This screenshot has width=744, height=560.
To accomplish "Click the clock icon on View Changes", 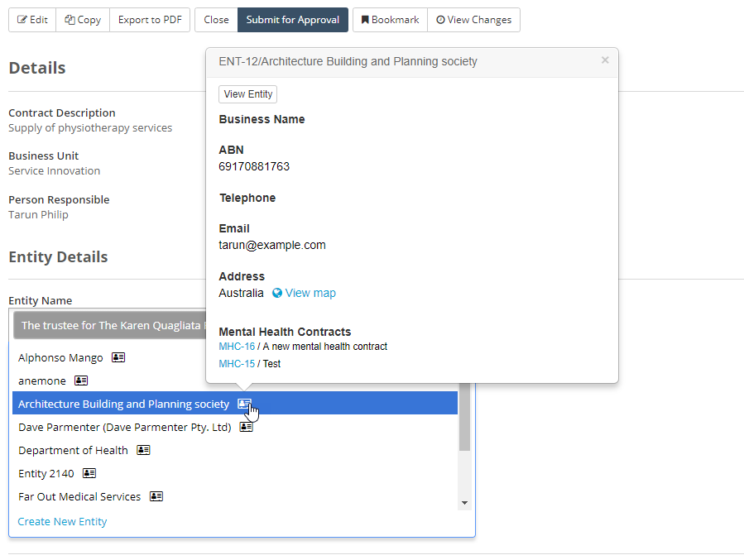I will point(442,19).
